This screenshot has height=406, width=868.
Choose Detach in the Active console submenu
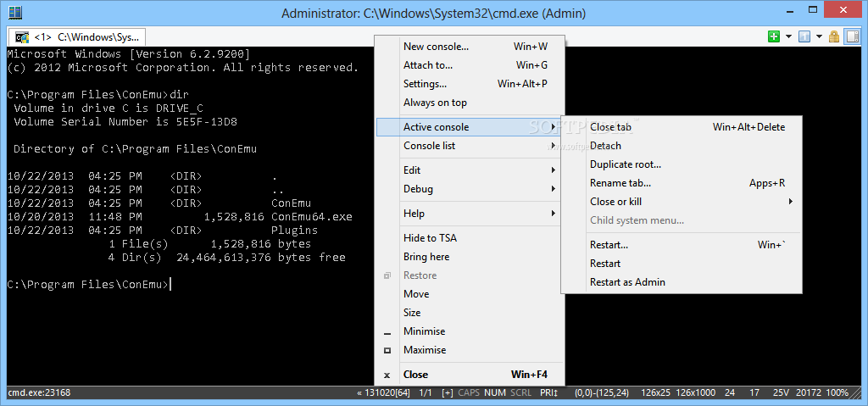pyautogui.click(x=682, y=146)
